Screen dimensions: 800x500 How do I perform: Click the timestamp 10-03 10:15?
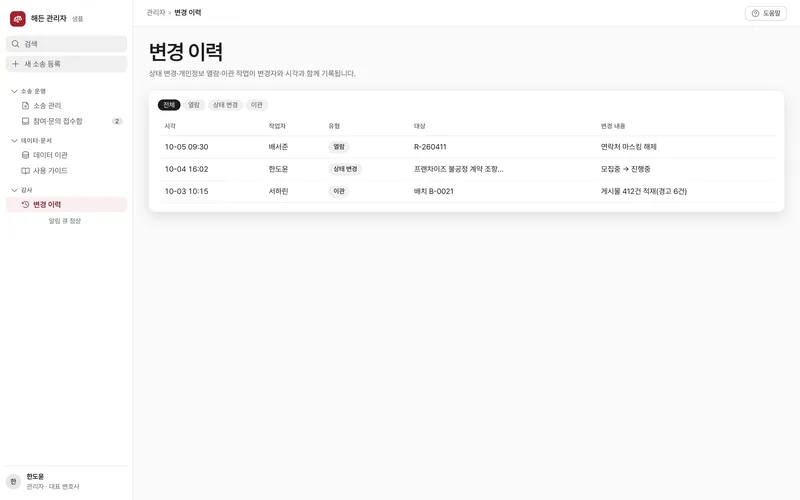[186, 191]
